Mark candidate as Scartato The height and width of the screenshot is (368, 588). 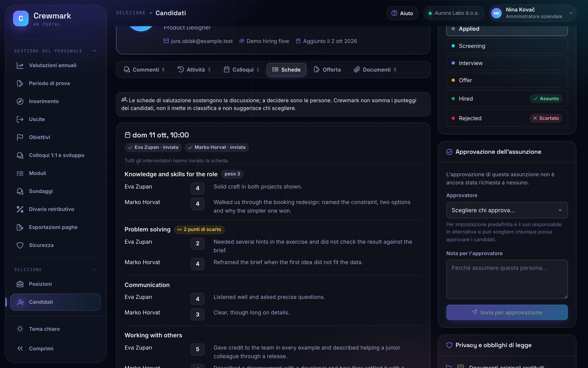tap(546, 118)
